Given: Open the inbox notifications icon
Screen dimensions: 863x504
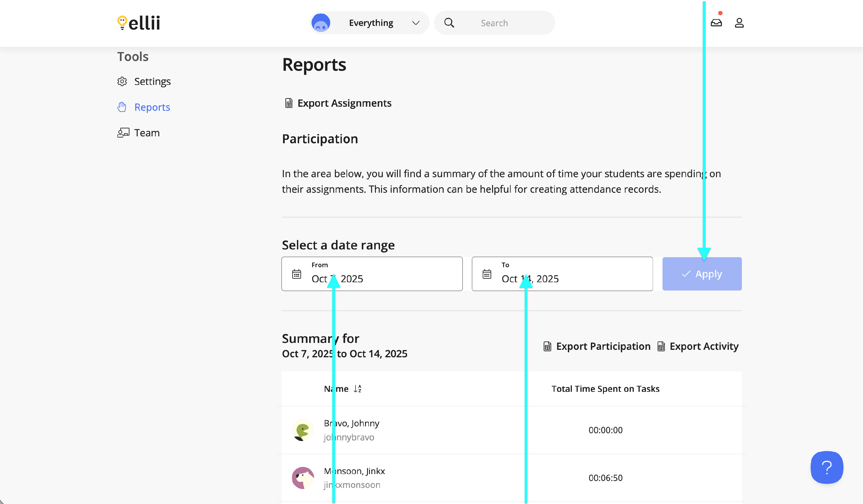Looking at the screenshot, I should click(716, 23).
